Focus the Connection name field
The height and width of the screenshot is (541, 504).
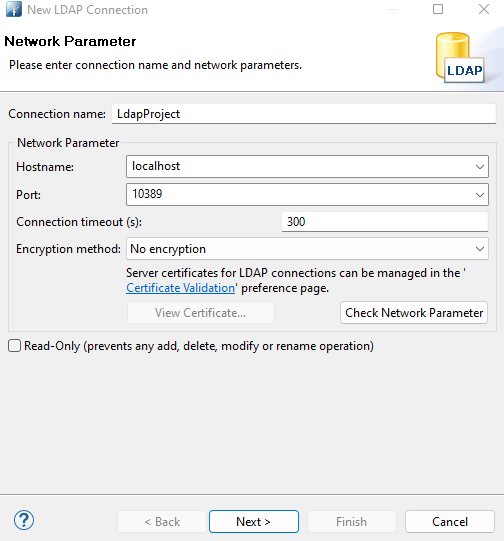304,114
